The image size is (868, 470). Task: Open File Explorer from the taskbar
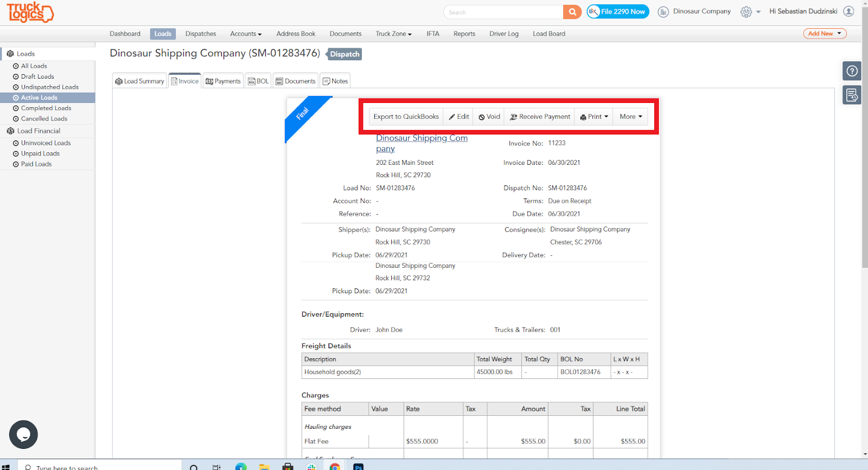[264, 467]
